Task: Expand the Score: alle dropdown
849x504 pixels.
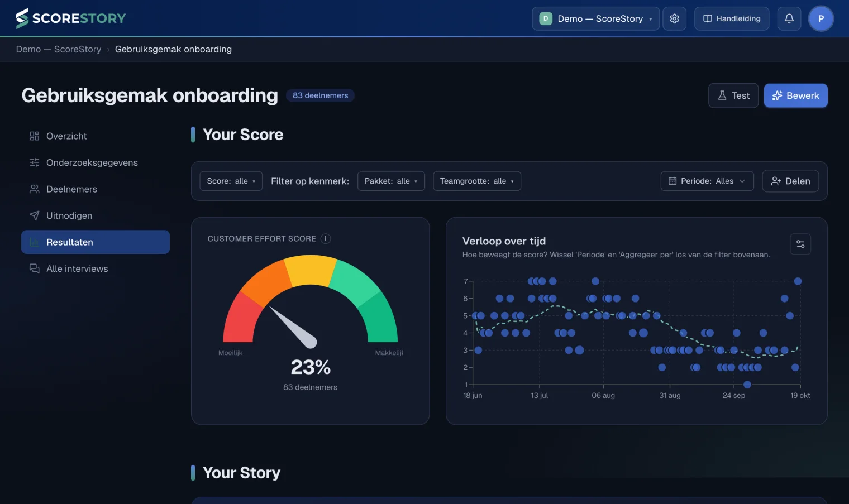Action: [231, 181]
